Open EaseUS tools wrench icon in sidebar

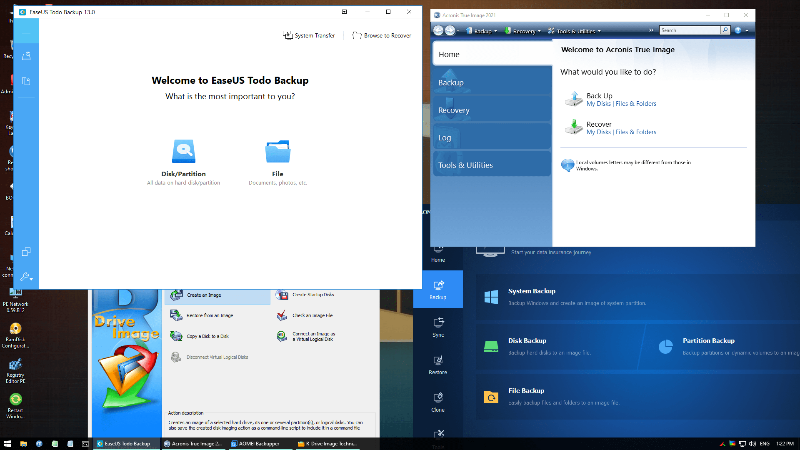pos(26,276)
